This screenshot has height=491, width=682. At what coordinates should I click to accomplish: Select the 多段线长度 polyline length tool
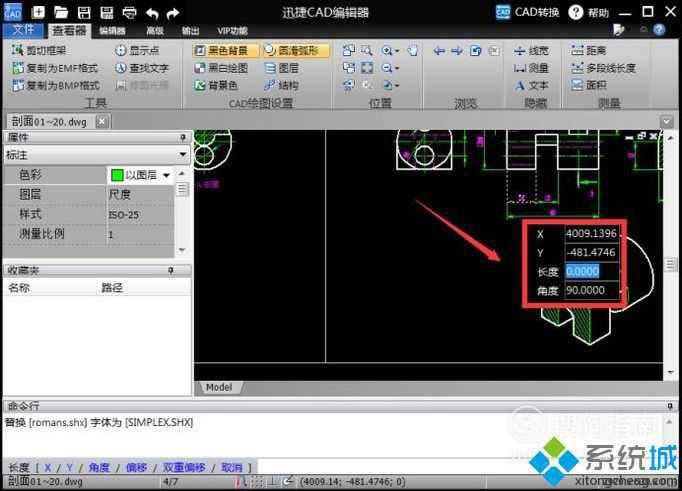tap(603, 68)
